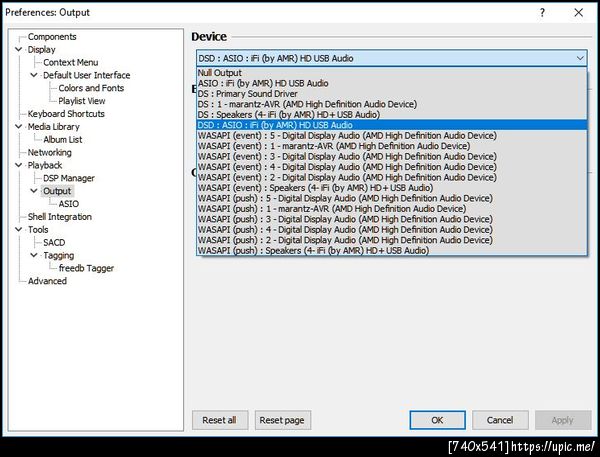
Task: Select DS : Primary Sound Driver
Action: tap(392, 93)
